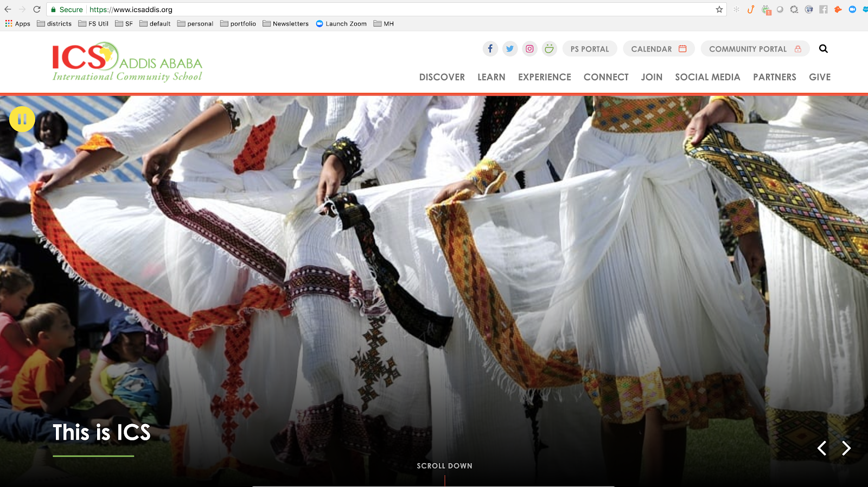Image resolution: width=868 pixels, height=487 pixels.
Task: Click the green smiley social icon
Action: coord(550,49)
